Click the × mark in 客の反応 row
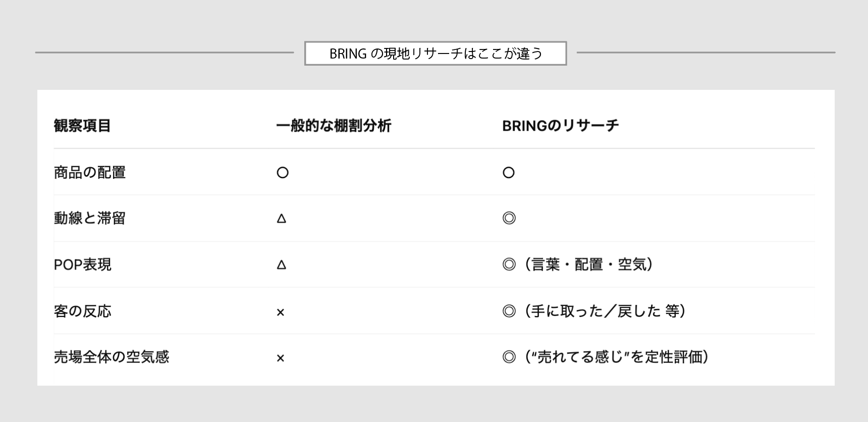The width and height of the screenshot is (868, 422). pos(281,312)
